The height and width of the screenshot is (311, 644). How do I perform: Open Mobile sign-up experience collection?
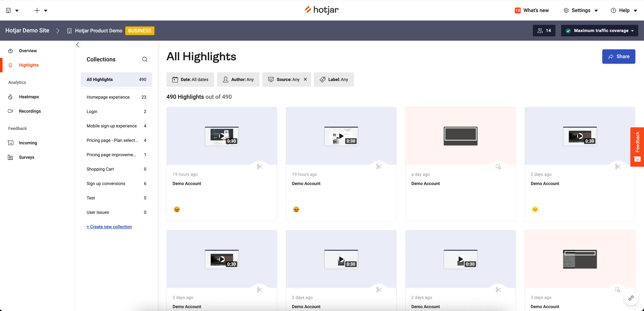pos(116,126)
